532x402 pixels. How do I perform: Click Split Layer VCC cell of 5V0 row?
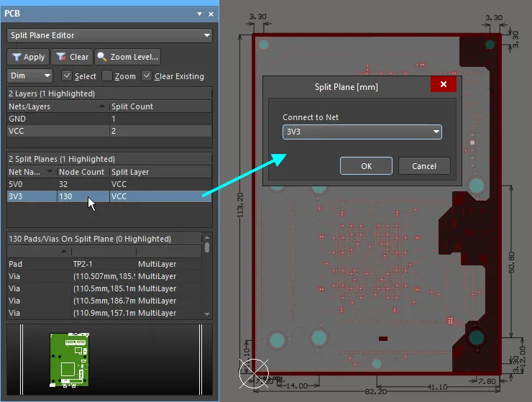point(161,184)
